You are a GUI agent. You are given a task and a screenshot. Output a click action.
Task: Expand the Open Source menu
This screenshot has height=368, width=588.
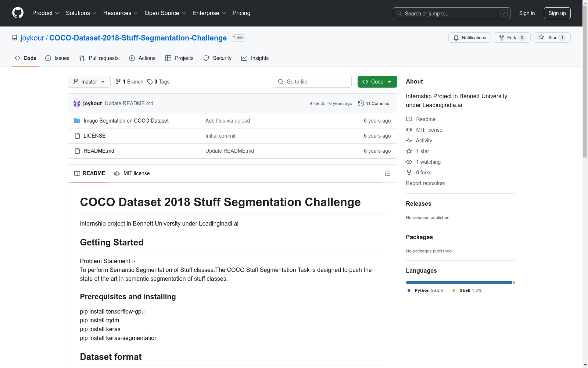[165, 13]
